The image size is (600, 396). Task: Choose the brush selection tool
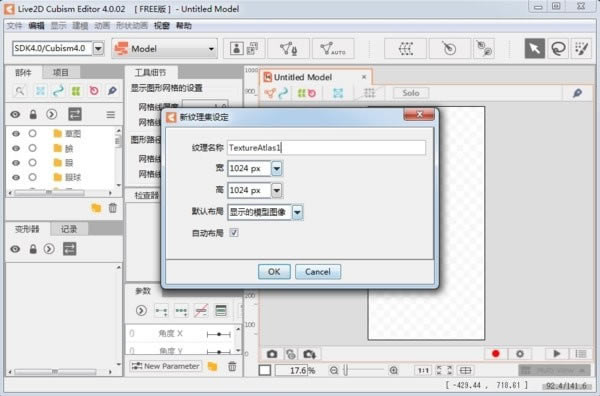(x=582, y=49)
